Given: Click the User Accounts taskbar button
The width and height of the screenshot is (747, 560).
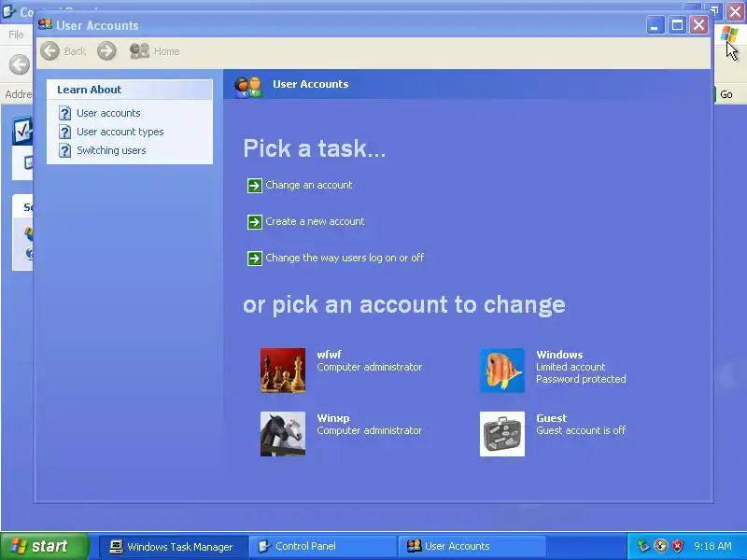Looking at the screenshot, I should pyautogui.click(x=472, y=546).
